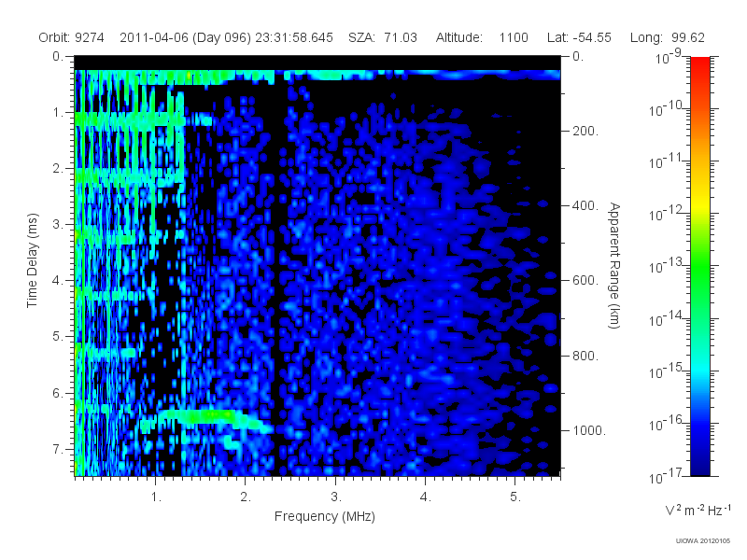Click the 'Orbit: 9274' header text

click(x=71, y=37)
